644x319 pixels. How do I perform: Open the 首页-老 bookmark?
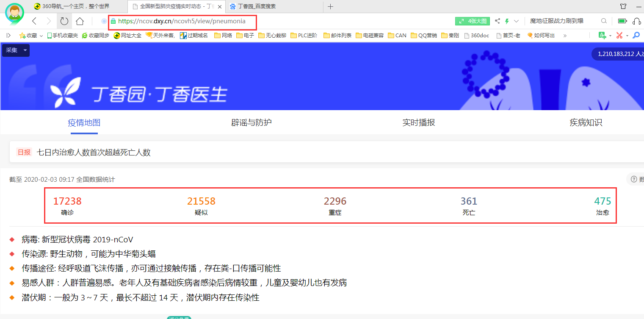[x=509, y=36]
